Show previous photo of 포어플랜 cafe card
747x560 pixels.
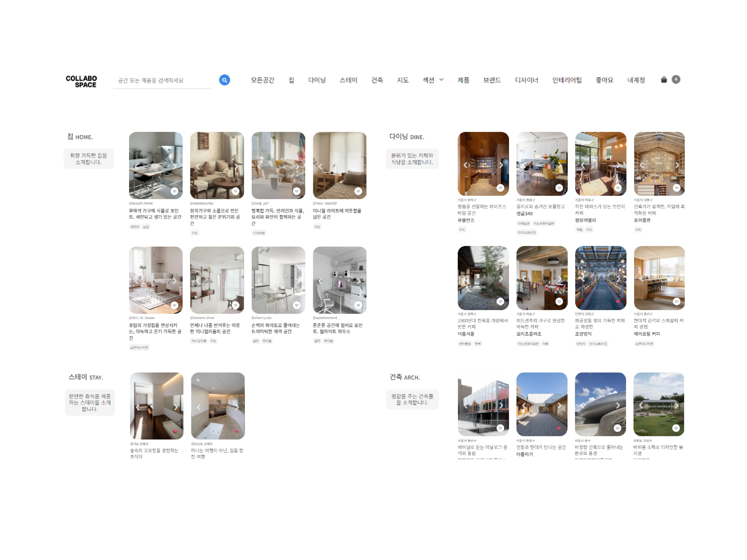coord(641,165)
